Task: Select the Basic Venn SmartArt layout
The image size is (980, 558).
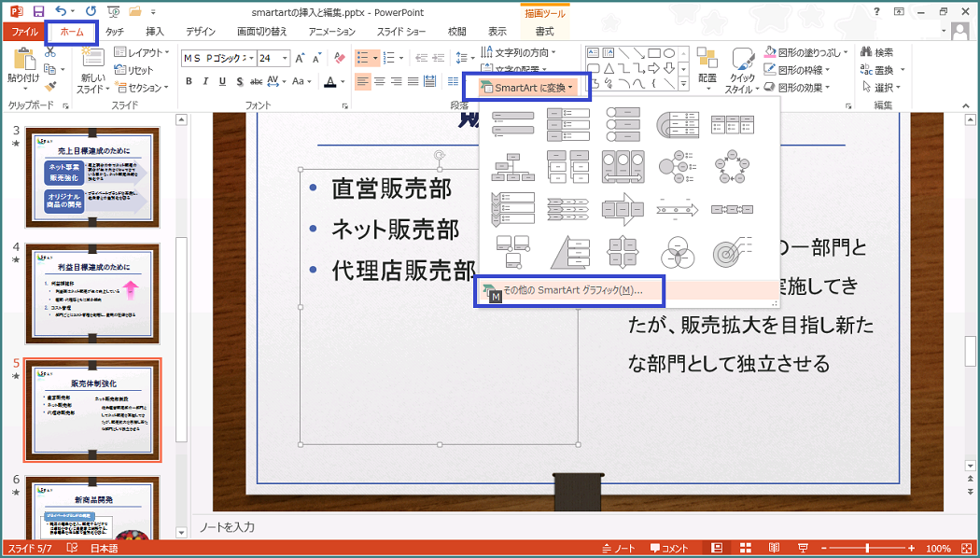Action: click(x=679, y=253)
